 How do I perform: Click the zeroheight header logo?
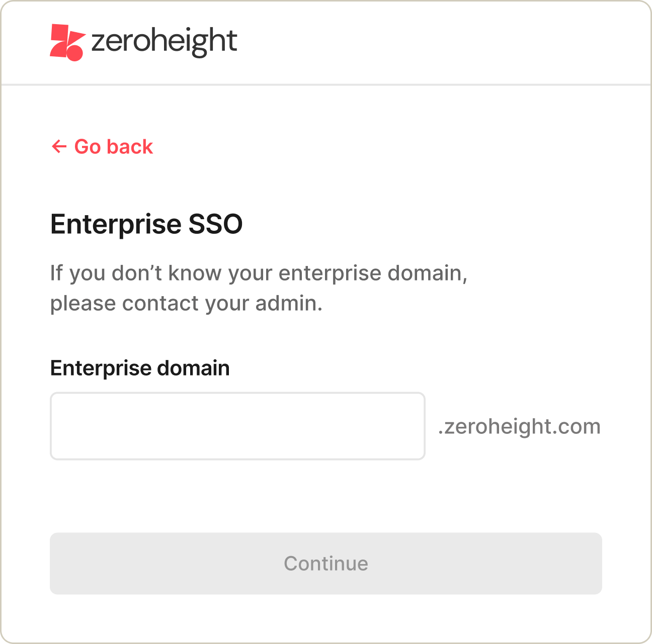click(143, 41)
